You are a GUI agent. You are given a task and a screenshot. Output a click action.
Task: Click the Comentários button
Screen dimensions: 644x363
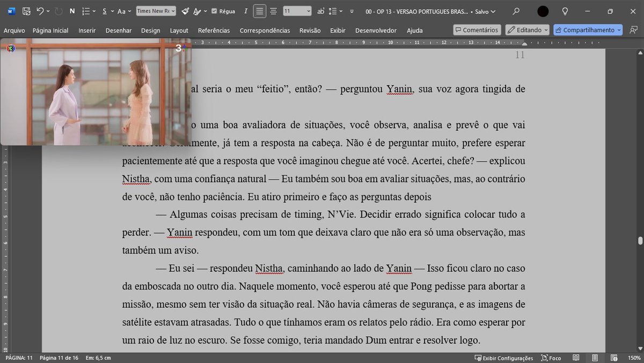(x=477, y=30)
